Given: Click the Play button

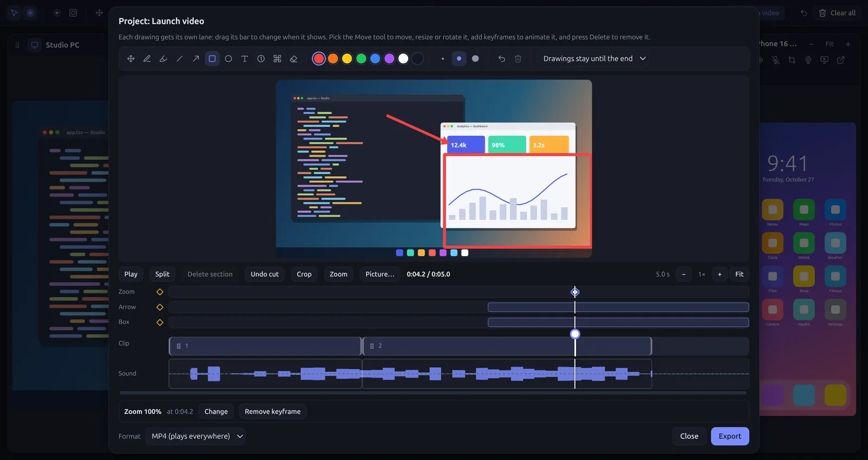Looking at the screenshot, I should (131, 274).
